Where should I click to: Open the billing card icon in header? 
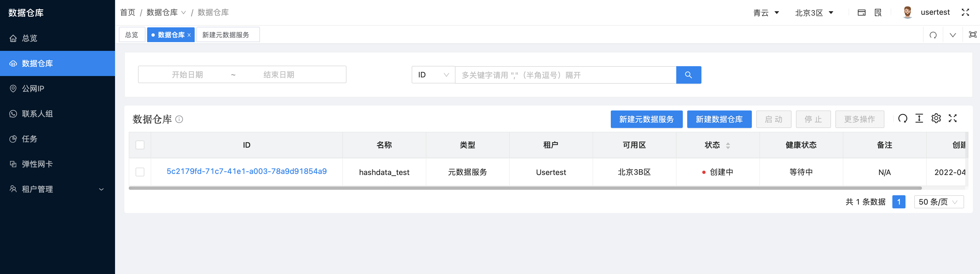point(862,12)
